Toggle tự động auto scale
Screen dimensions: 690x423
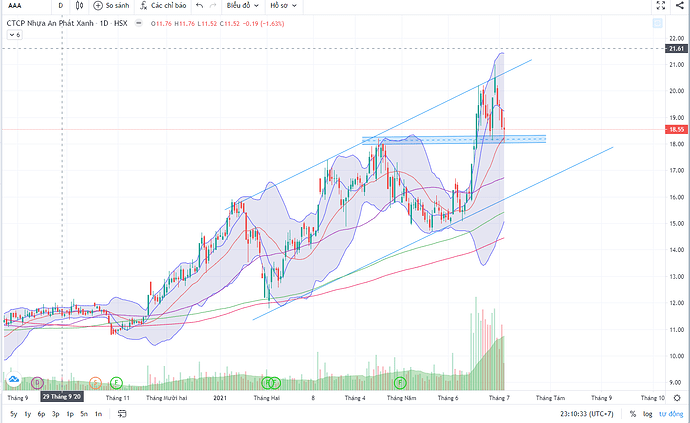671,414
